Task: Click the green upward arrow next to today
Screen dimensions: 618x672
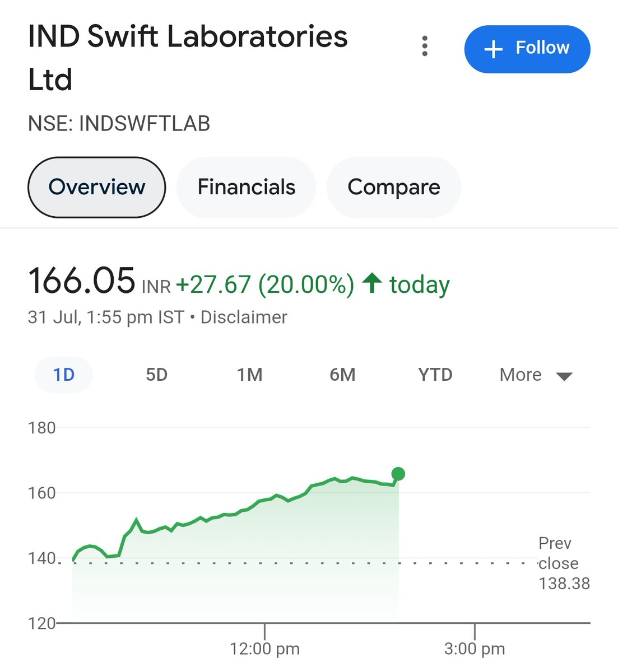Action: pyautogui.click(x=373, y=283)
